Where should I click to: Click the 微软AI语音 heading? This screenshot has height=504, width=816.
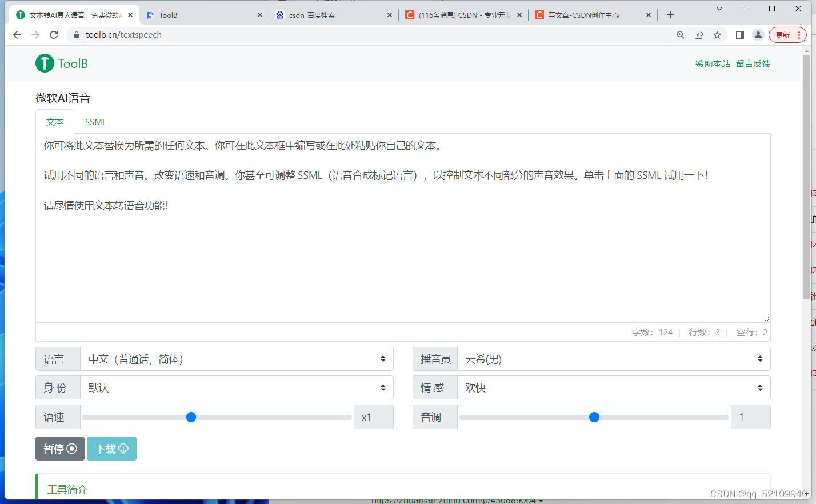[63, 98]
